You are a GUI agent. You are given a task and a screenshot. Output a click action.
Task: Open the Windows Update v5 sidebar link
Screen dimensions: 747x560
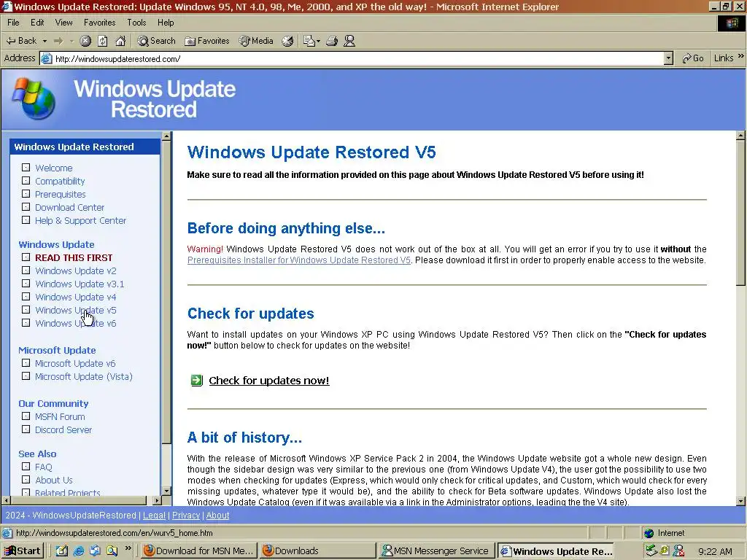(x=76, y=310)
